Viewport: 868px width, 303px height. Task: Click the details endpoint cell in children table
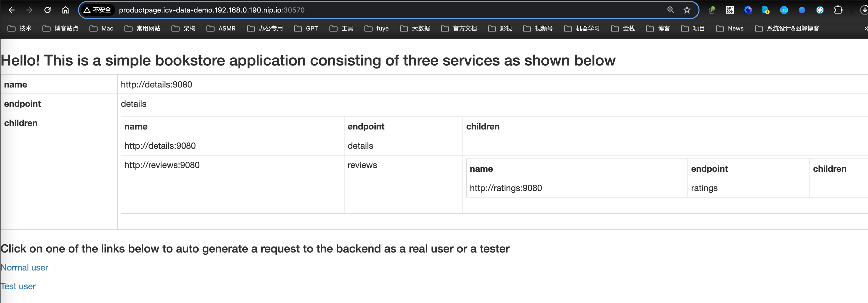(403, 145)
